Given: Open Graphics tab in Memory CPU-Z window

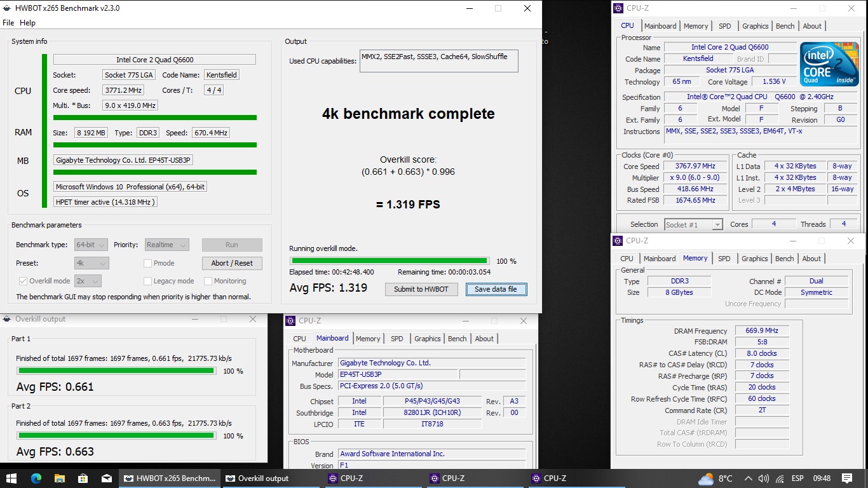Looking at the screenshot, I should point(754,259).
